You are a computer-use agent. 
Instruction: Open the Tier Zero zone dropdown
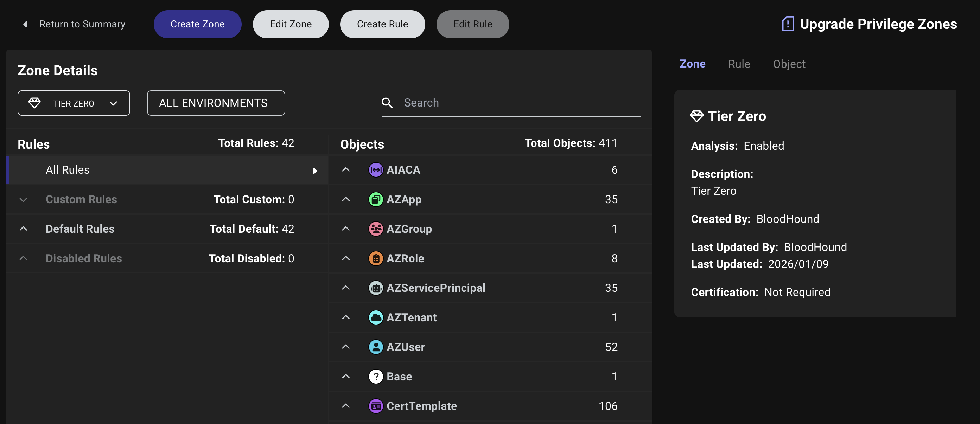pyautogui.click(x=74, y=103)
